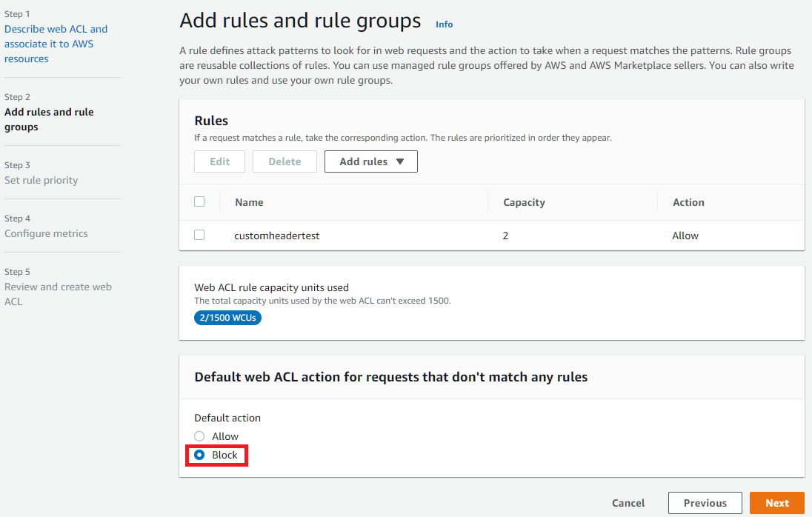
Task: Toggle the select-all rules checkbox
Action: pyautogui.click(x=199, y=201)
